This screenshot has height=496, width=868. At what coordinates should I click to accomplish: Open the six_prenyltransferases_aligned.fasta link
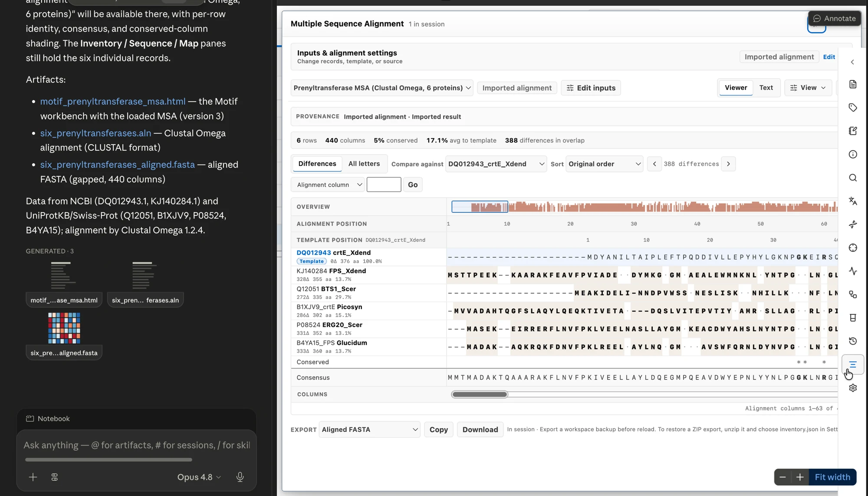[x=118, y=165]
